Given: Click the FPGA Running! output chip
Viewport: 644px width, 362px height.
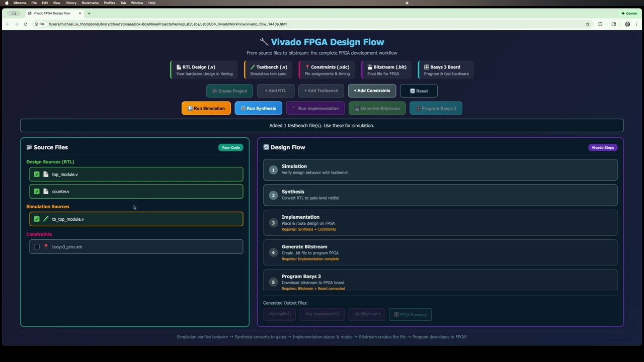Looking at the screenshot, I should tap(410, 315).
